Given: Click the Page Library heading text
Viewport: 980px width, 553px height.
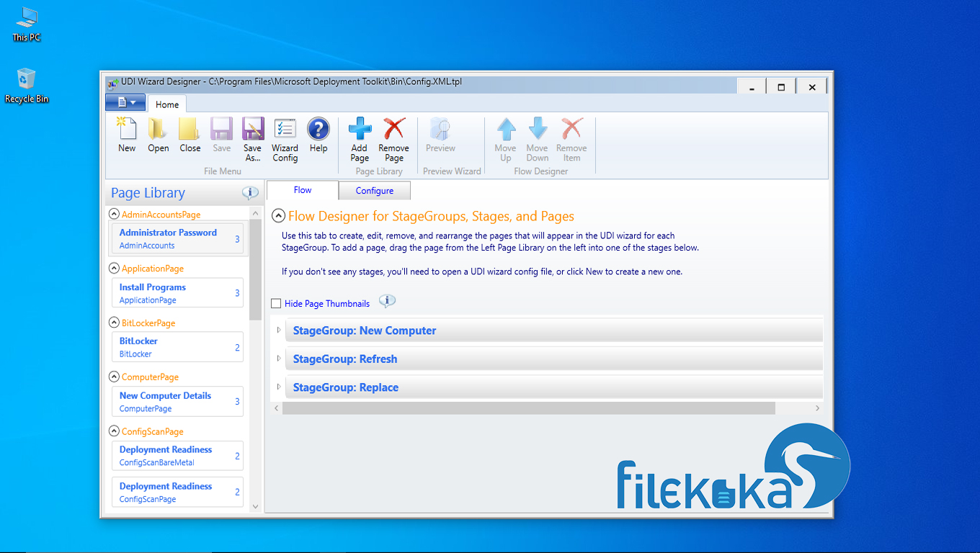Looking at the screenshot, I should click(x=148, y=193).
